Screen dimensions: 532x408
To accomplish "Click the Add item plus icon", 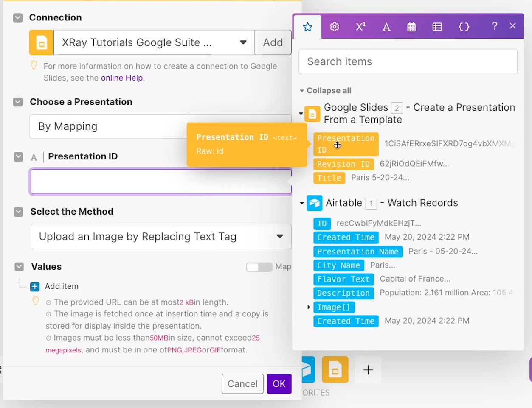I will point(35,287).
